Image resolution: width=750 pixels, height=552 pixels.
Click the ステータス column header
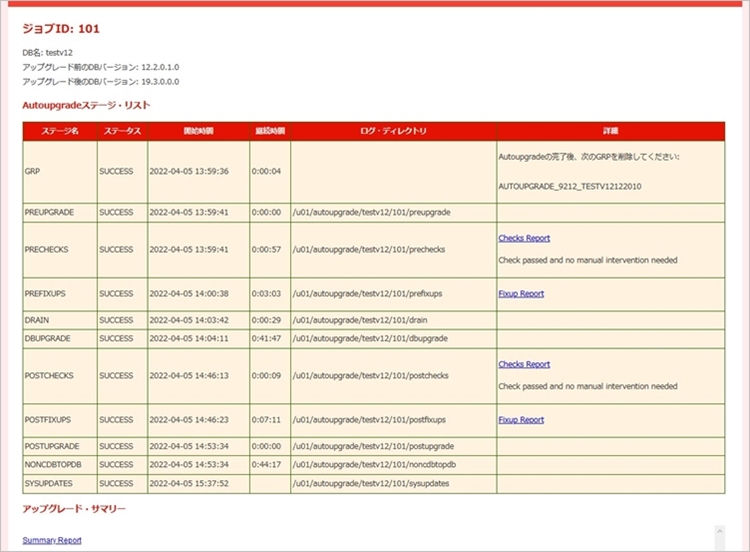click(122, 131)
